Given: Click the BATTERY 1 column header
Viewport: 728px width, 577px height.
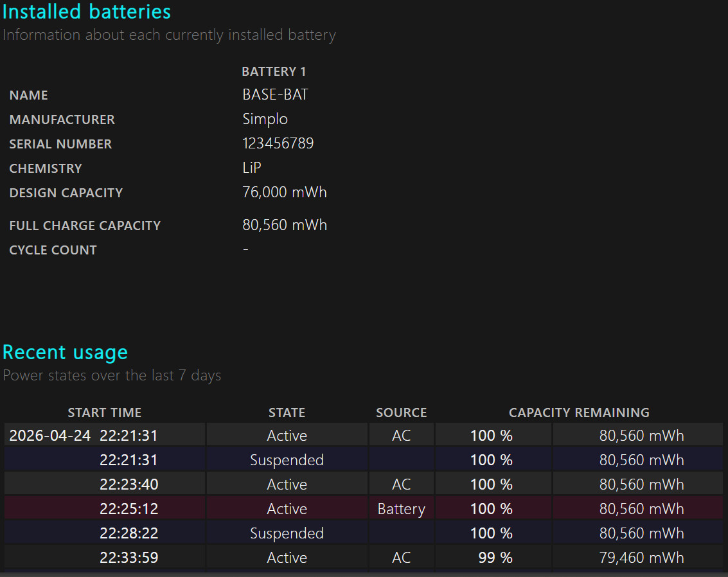Looking at the screenshot, I should 274,71.
